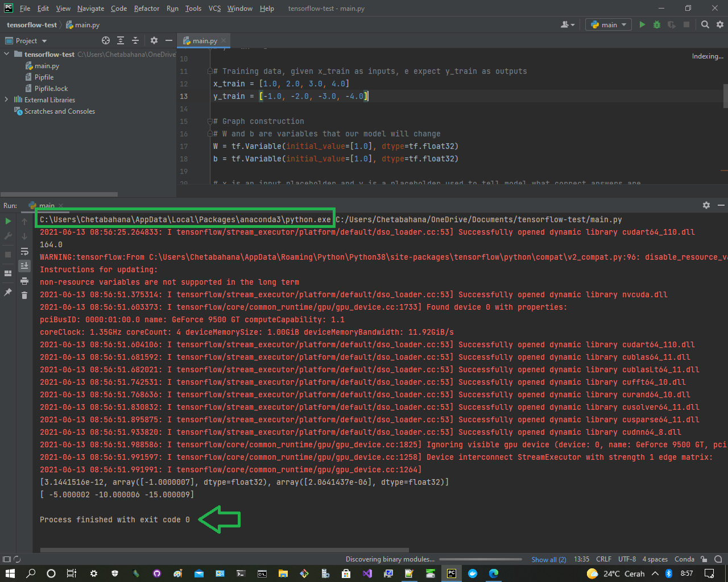Collapse the Training data comment fold marker

pos(210,72)
